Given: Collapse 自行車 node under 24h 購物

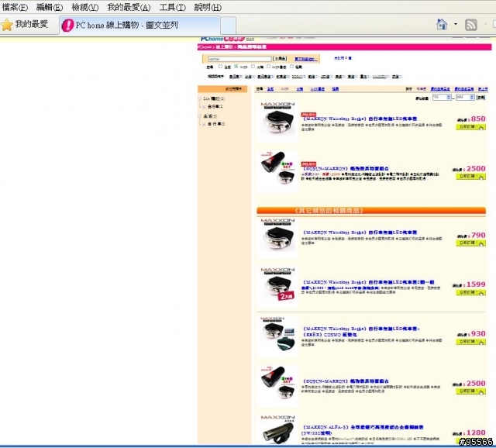Looking at the screenshot, I should point(204,107).
